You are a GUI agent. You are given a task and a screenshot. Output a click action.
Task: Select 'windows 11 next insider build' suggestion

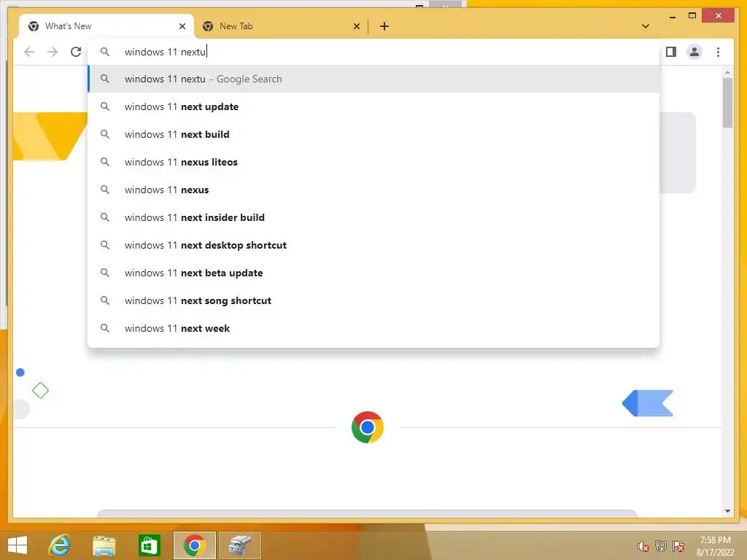coord(373,217)
